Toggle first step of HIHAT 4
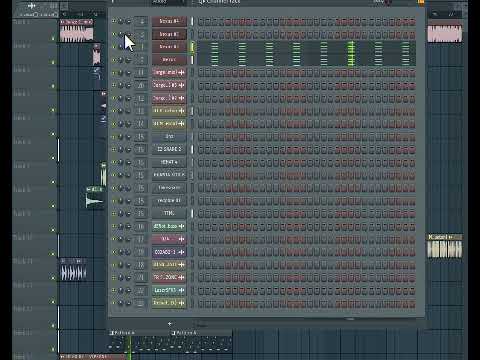The height and width of the screenshot is (360, 480). [x=201, y=162]
